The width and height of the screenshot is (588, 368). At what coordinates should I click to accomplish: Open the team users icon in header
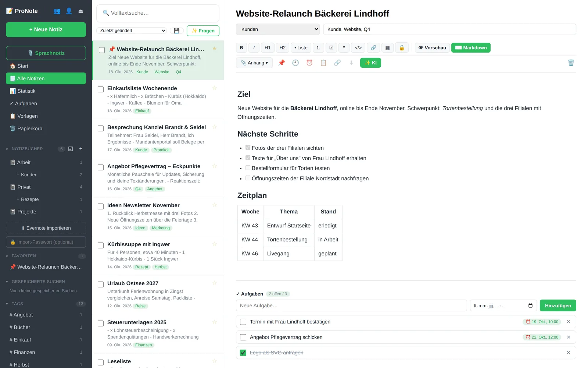[x=57, y=11]
